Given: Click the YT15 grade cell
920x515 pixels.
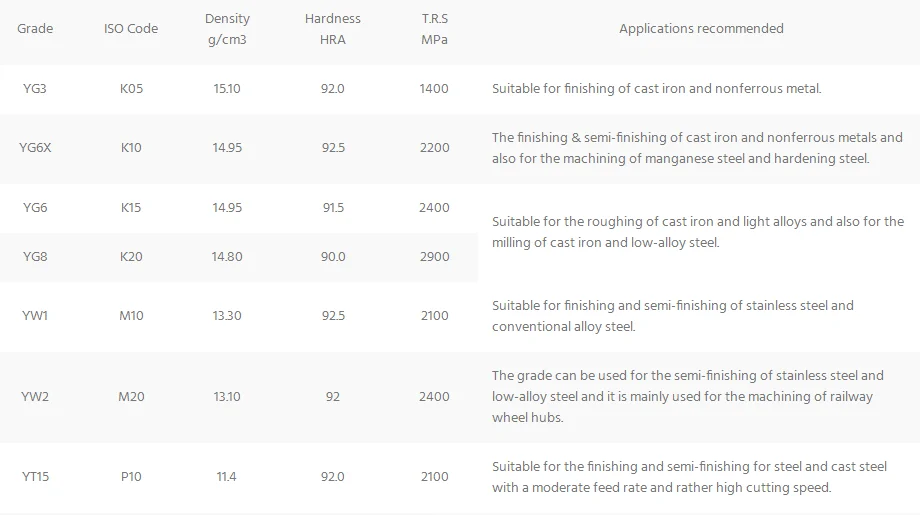Looking at the screenshot, I should click(35, 477).
